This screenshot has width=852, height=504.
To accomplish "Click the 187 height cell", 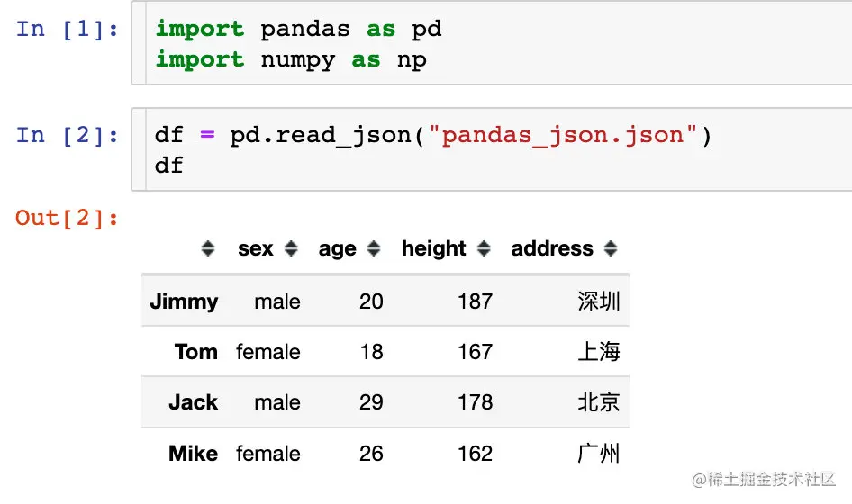I will tap(475, 301).
